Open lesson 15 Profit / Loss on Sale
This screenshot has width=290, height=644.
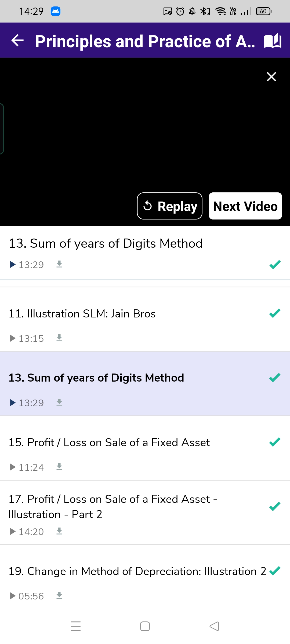pos(109,442)
